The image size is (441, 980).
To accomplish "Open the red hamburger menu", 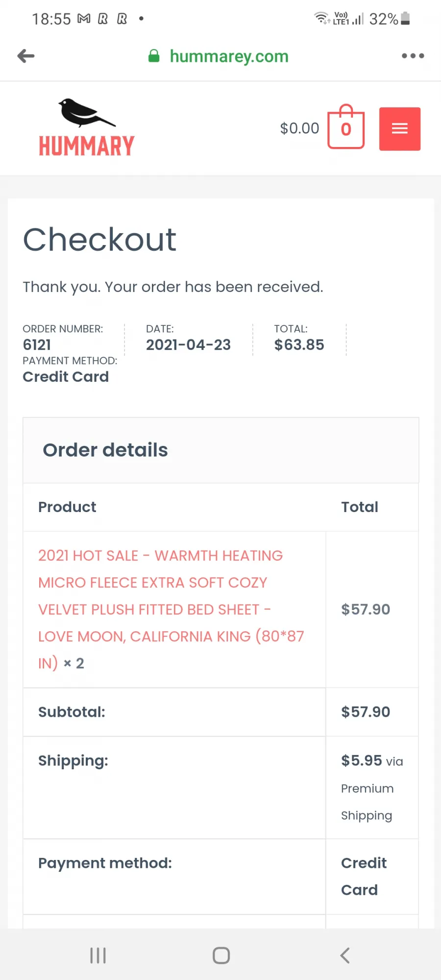I will tap(400, 129).
